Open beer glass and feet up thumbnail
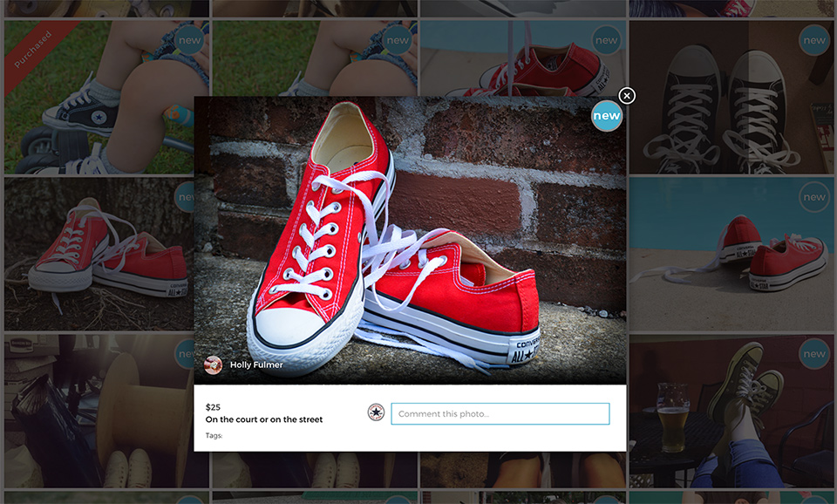The height and width of the screenshot is (504, 837). point(732,411)
